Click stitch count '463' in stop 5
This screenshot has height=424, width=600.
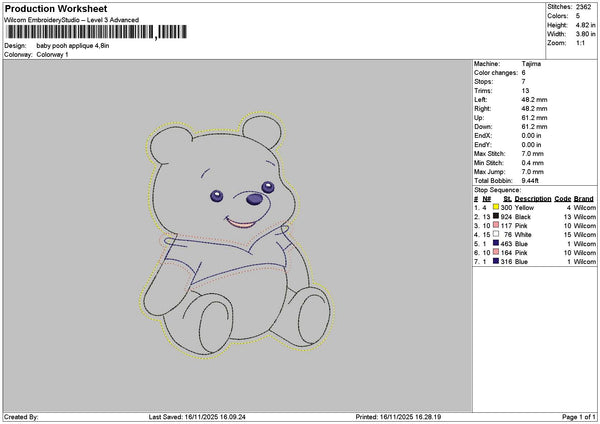click(506, 244)
